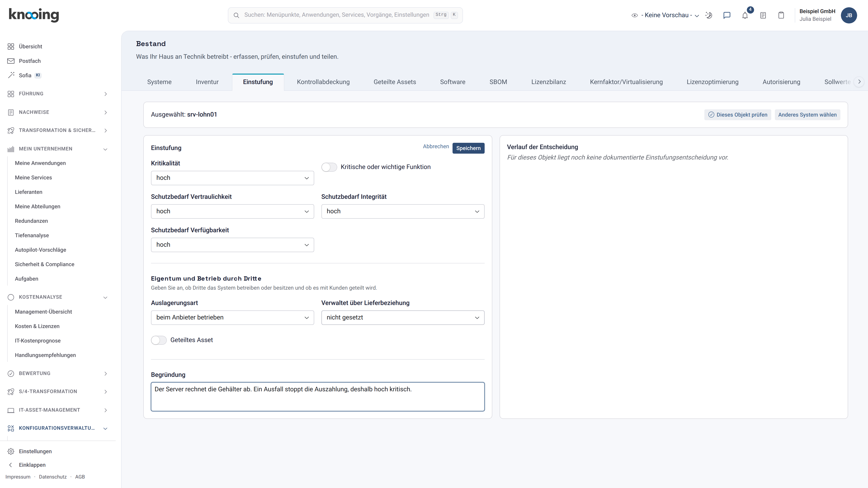This screenshot has height=488, width=868.
Task: Open Schutzbedarf Vertraulichkeit dropdown
Action: [x=233, y=211]
